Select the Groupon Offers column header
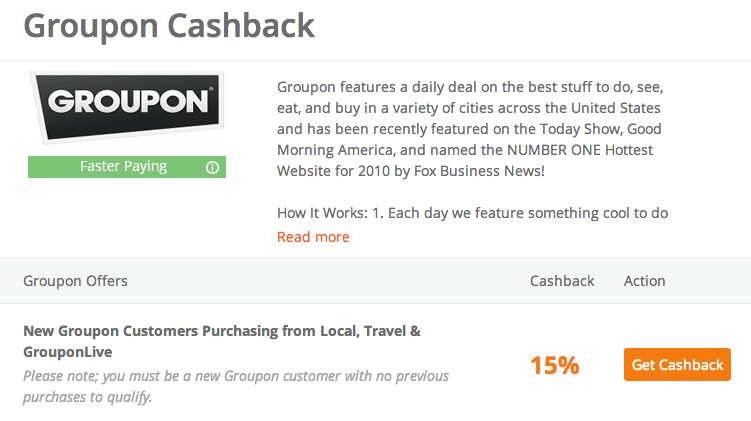Viewport: 751px width, 421px height. [75, 281]
